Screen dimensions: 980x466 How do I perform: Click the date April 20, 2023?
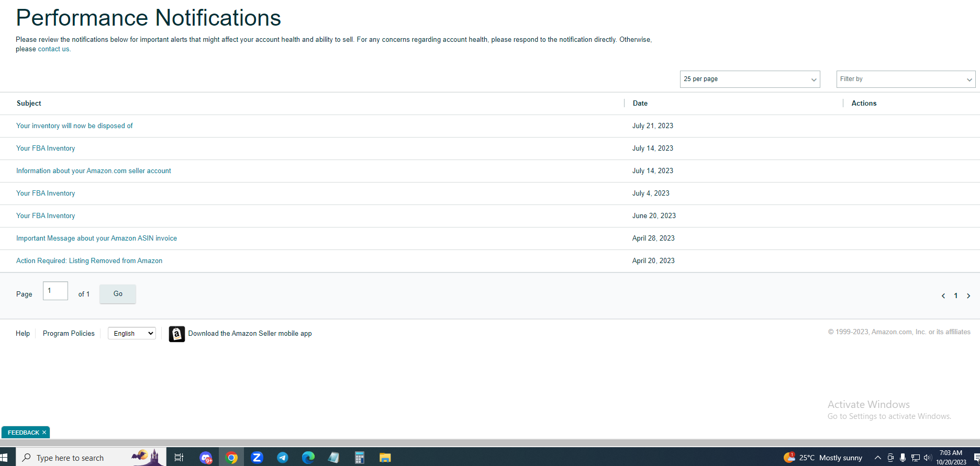(653, 261)
